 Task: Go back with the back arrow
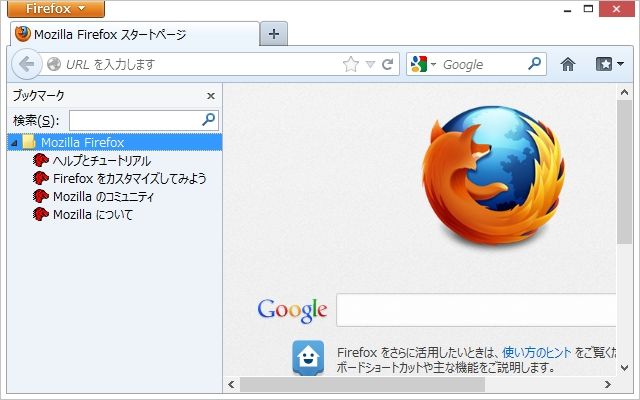pyautogui.click(x=27, y=64)
